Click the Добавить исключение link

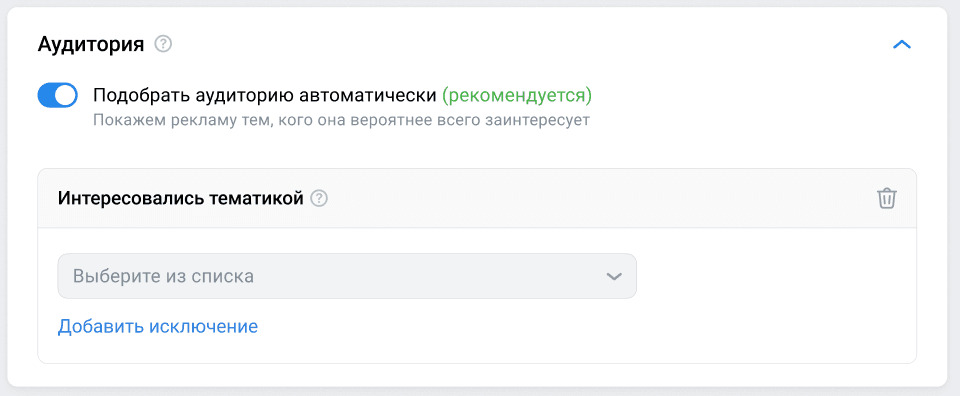coord(157,326)
